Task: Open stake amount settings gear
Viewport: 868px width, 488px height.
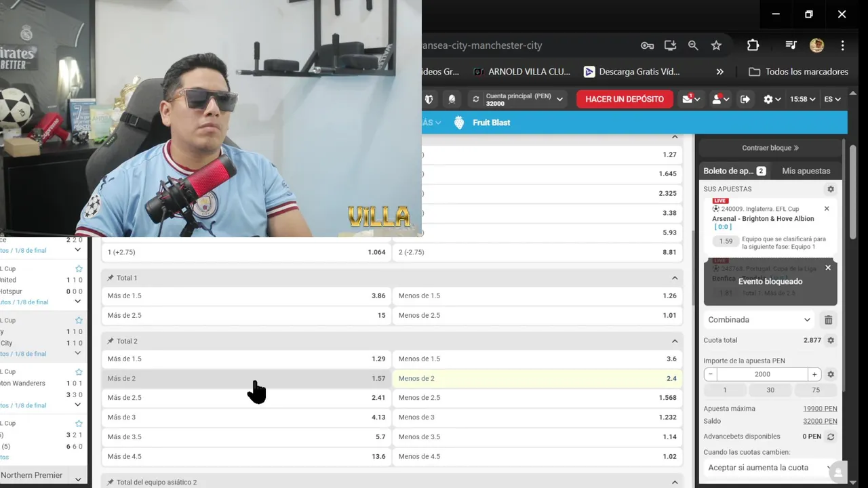Action: pyautogui.click(x=831, y=374)
